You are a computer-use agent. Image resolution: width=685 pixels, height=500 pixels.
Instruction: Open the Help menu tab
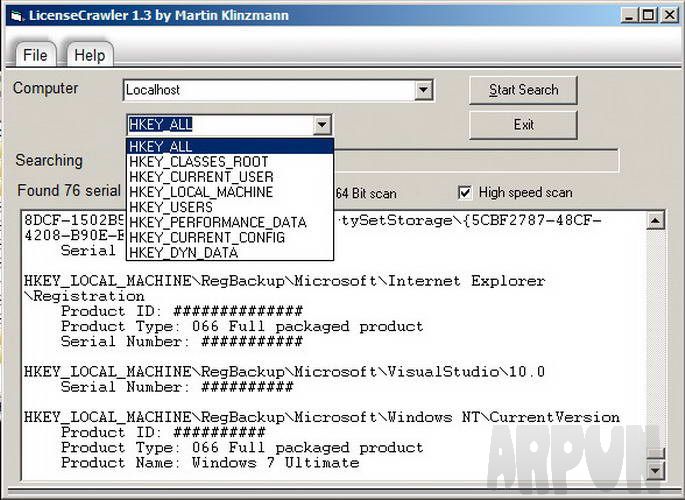coord(90,55)
